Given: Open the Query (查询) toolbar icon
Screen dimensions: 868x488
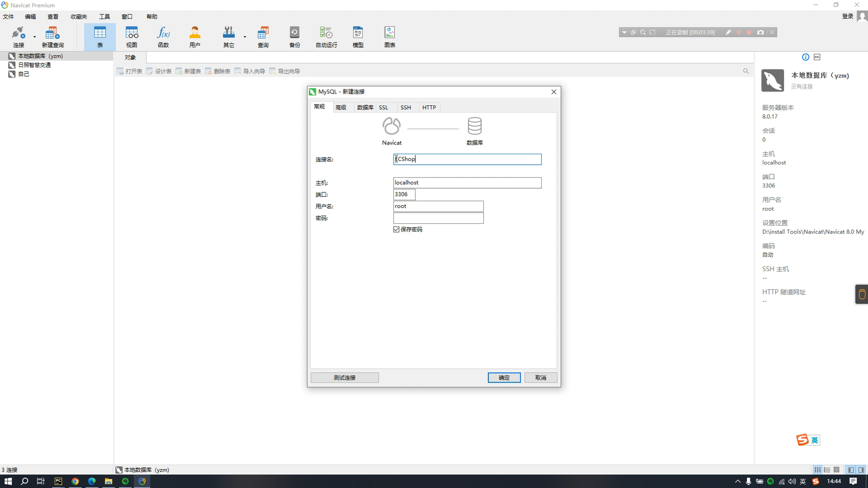Looking at the screenshot, I should pos(263,37).
